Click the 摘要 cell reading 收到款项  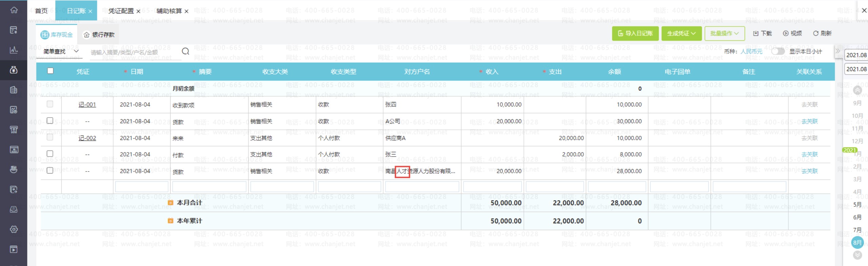209,105
